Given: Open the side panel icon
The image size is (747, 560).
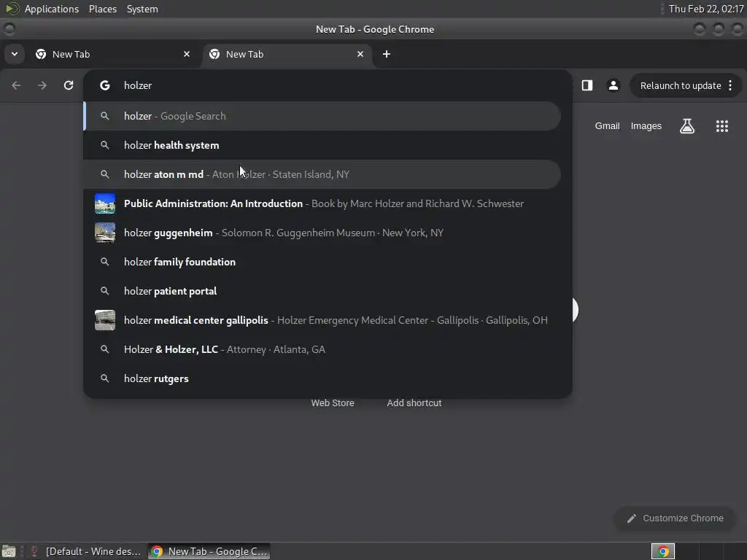Looking at the screenshot, I should 587,85.
